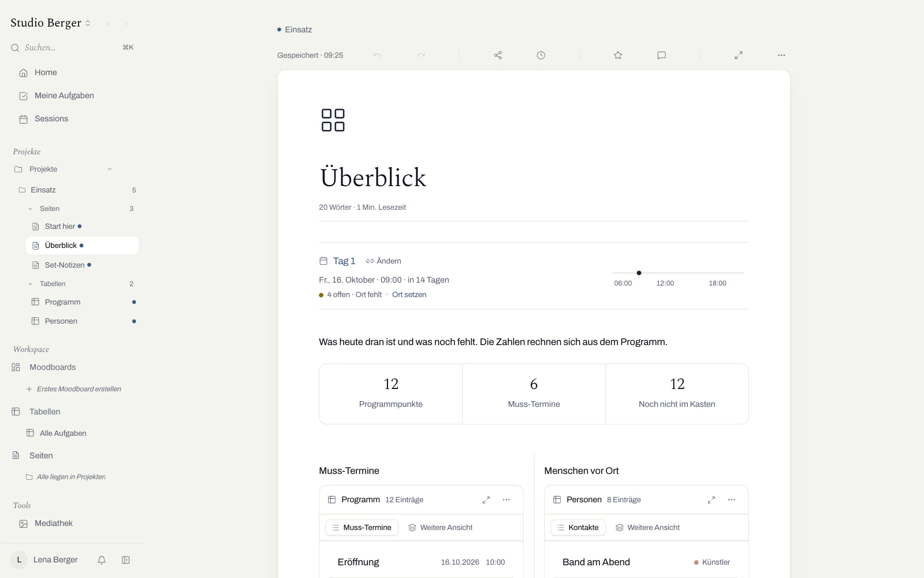
Task: Add Weitere Ansicht to Personen embed
Action: tap(648, 528)
